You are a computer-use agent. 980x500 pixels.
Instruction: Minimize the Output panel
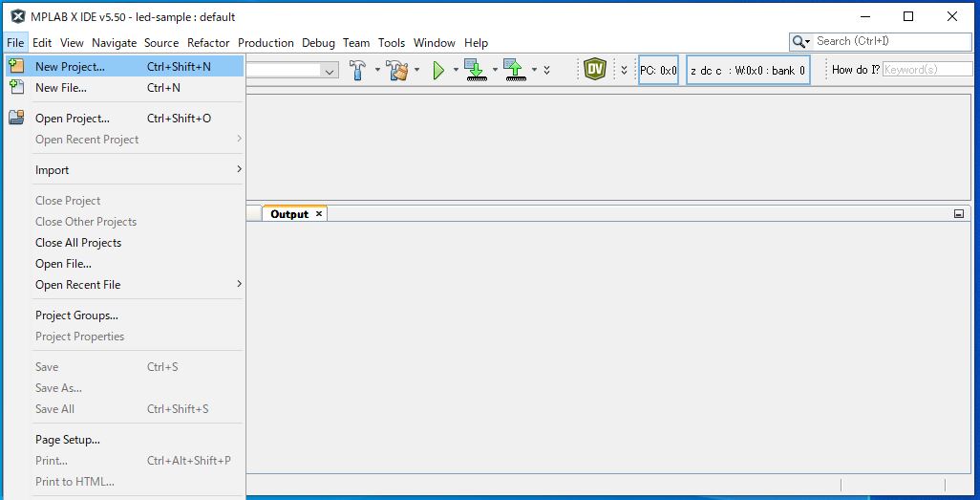click(959, 214)
